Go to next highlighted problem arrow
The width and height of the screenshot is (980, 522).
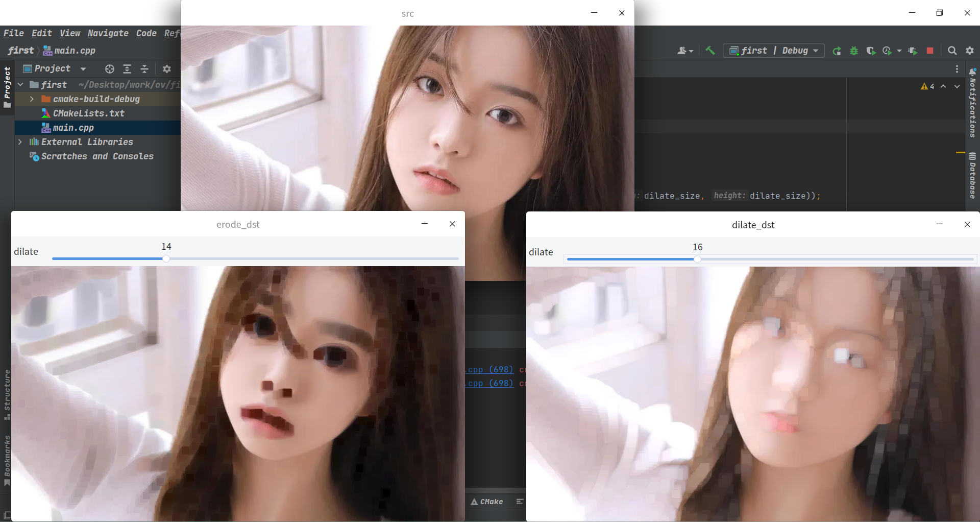tap(957, 86)
